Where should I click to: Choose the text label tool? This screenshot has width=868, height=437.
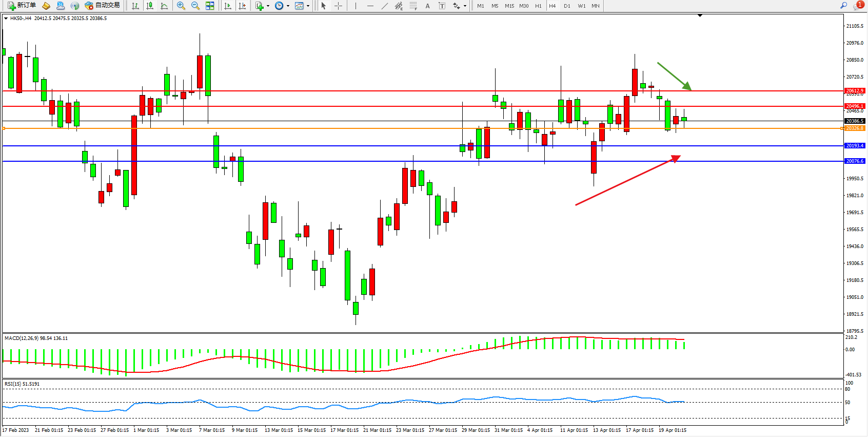coord(427,6)
